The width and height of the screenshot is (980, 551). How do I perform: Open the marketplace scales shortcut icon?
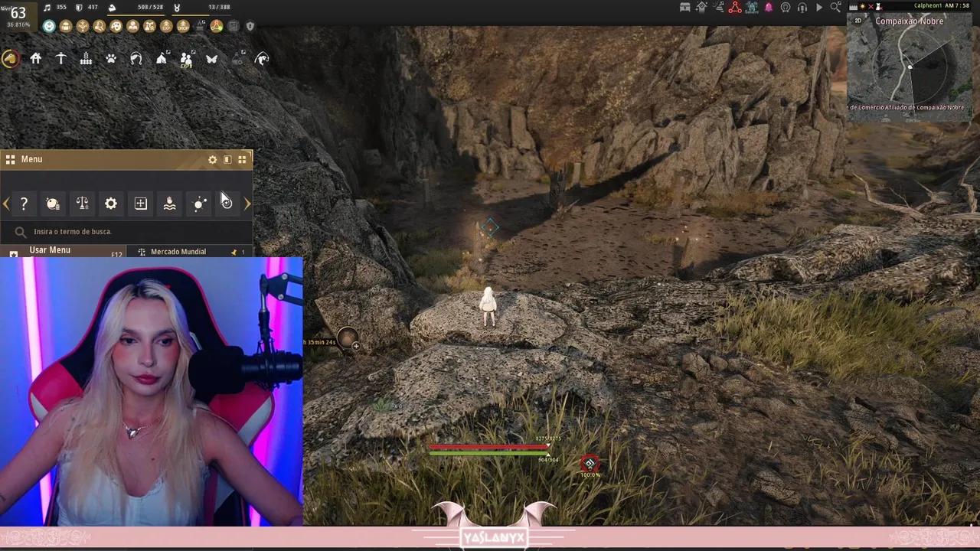click(82, 204)
